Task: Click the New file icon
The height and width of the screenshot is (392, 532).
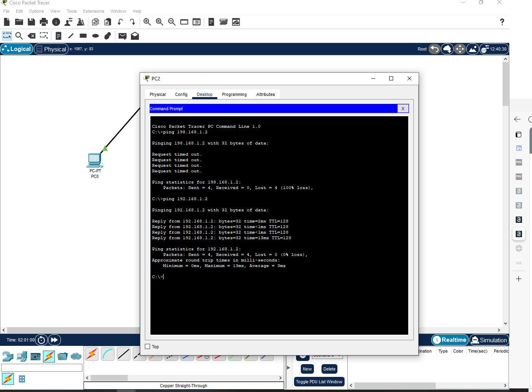Action: click(7, 22)
